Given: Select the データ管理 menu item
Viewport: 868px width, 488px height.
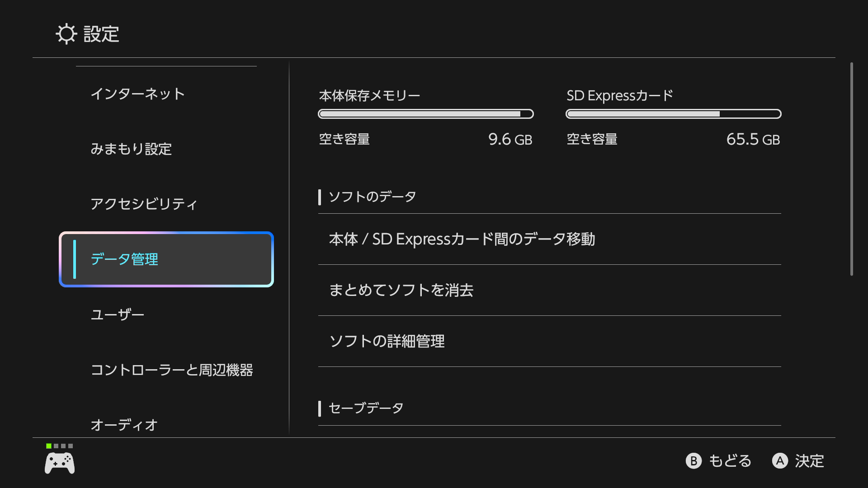Looking at the screenshot, I should (166, 259).
